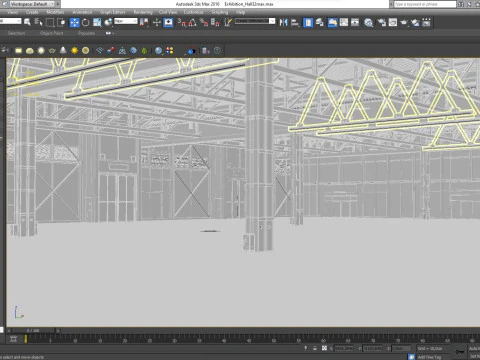Switch to Selection ribbon tab
Viewport: 480px width, 360px height.
(16, 33)
